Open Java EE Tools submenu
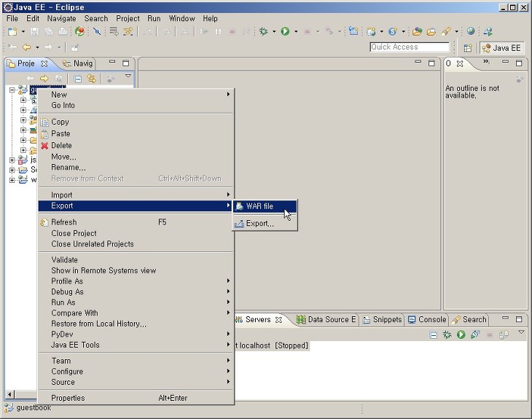The height and width of the screenshot is (419, 532). point(136,345)
